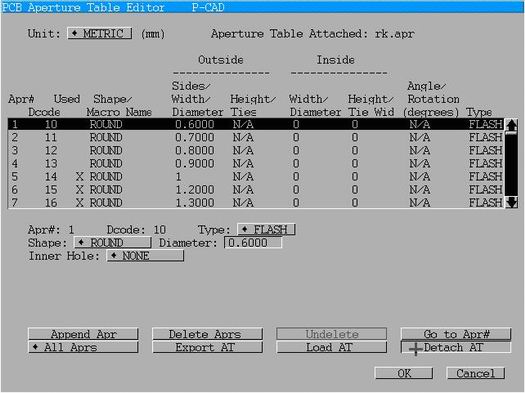
Task: Confirm changes with the OK button
Action: click(x=404, y=373)
